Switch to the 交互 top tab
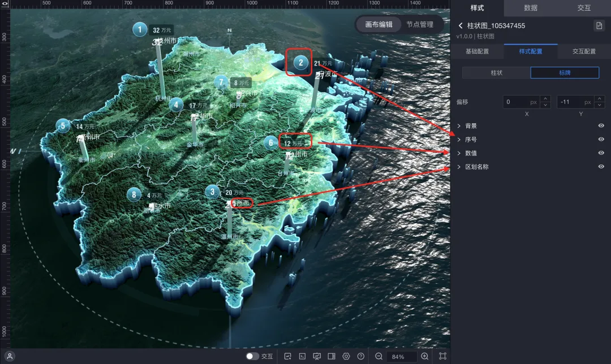The image size is (611, 364). tap(584, 8)
